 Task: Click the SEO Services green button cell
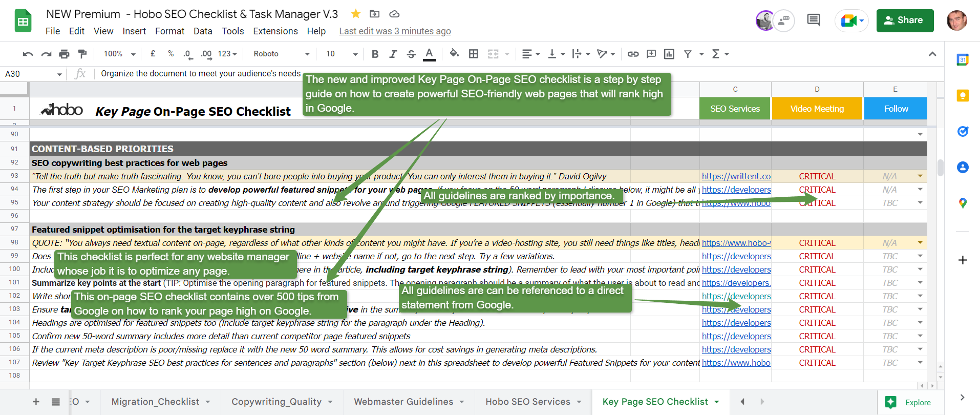coord(735,109)
